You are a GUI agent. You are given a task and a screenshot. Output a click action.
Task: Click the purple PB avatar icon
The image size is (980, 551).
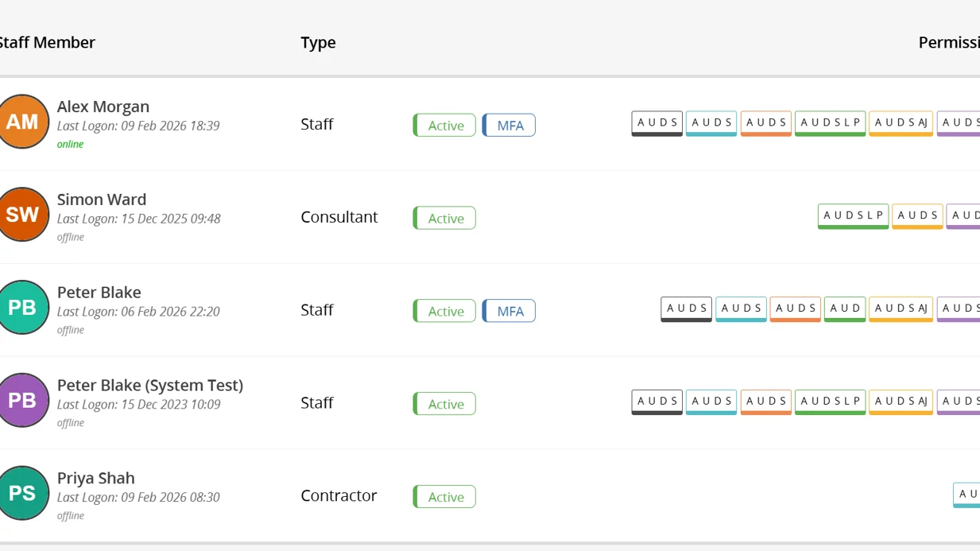(22, 401)
